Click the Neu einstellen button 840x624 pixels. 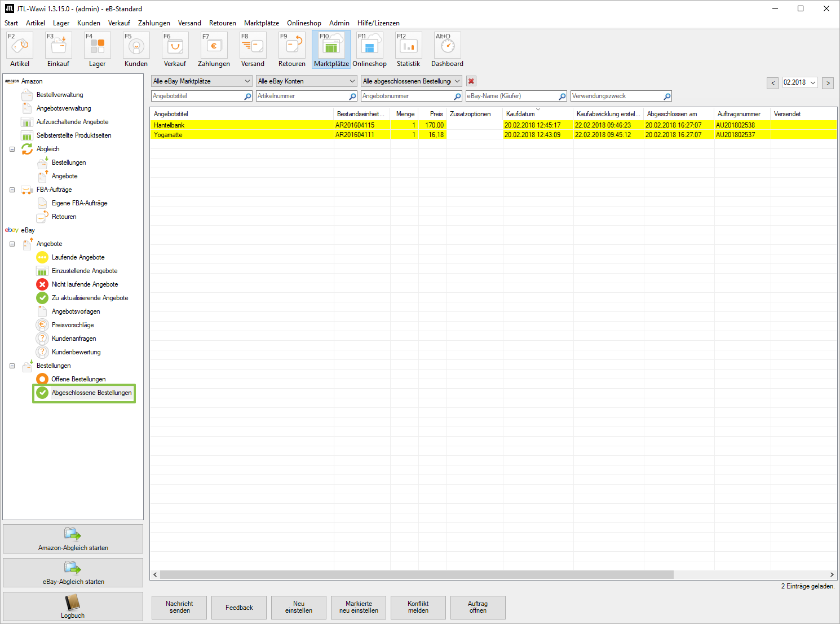coord(299,607)
